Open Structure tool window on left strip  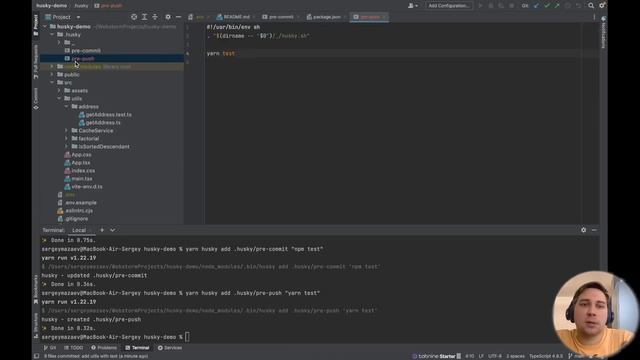coord(36,326)
